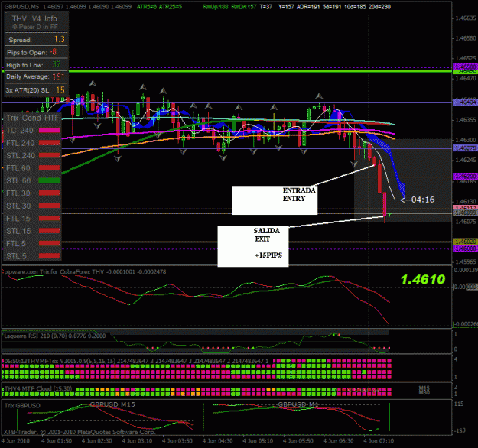Click the large green 1.4610 price
Image resolution: width=478 pixels, height=448 pixels.
tap(422, 280)
